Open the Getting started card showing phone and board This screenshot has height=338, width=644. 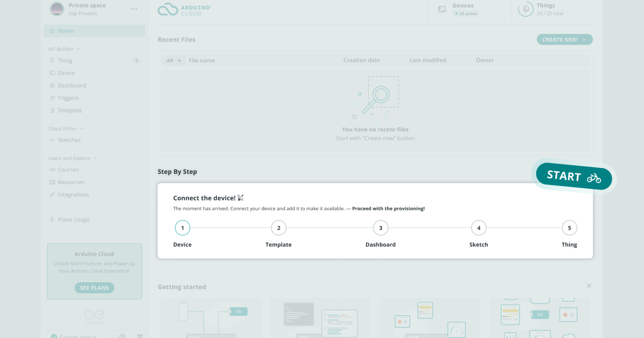point(210,318)
